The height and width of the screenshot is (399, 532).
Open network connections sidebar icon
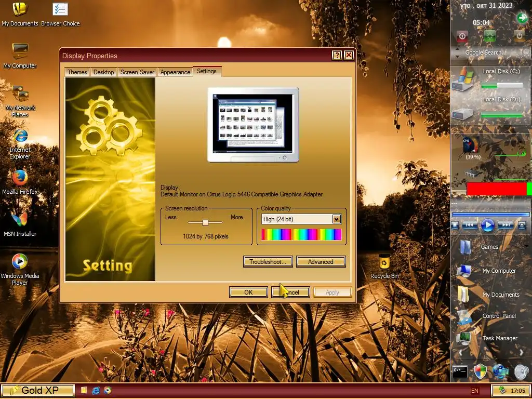point(500,371)
